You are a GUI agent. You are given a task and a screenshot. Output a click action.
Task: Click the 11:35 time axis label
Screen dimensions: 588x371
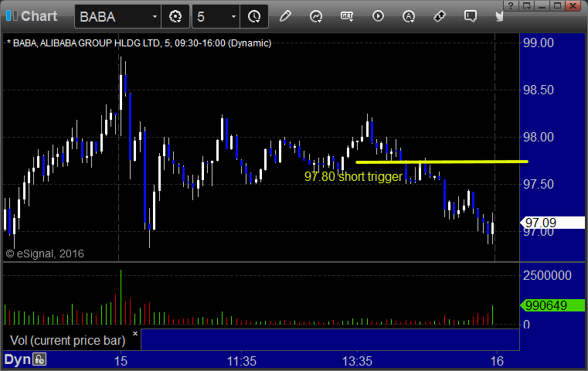pos(242,361)
